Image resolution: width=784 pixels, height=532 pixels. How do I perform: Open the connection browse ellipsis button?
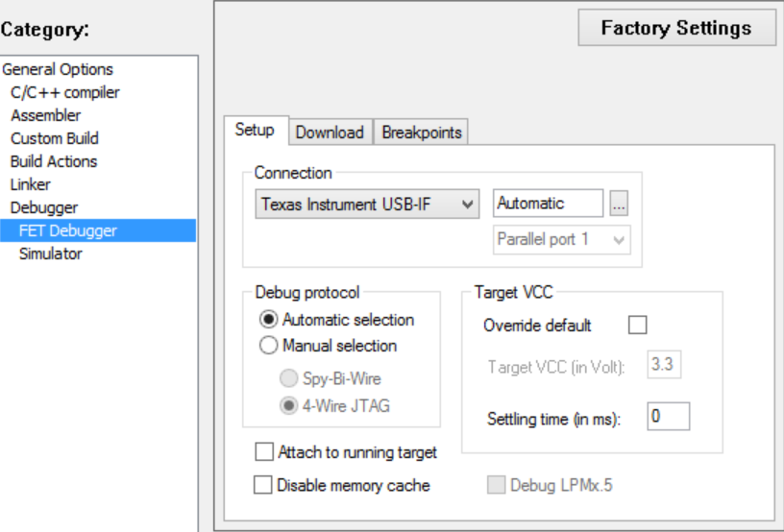click(619, 205)
